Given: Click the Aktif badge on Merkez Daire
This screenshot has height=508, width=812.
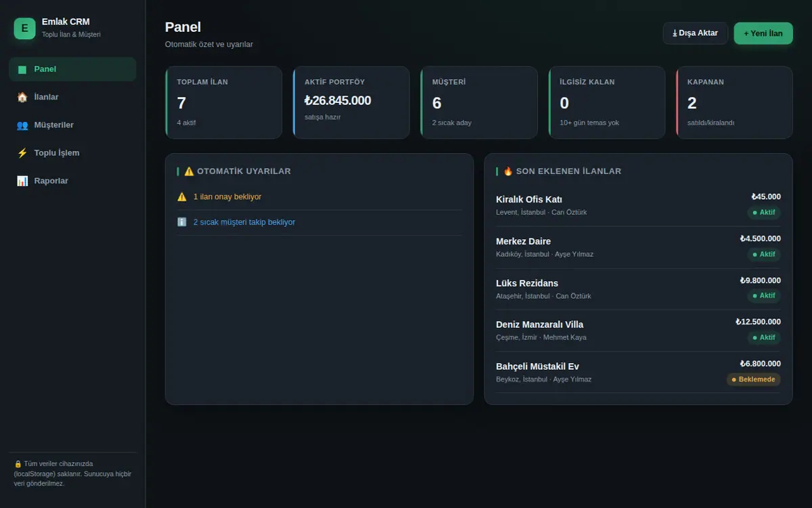Looking at the screenshot, I should pyautogui.click(x=764, y=255).
